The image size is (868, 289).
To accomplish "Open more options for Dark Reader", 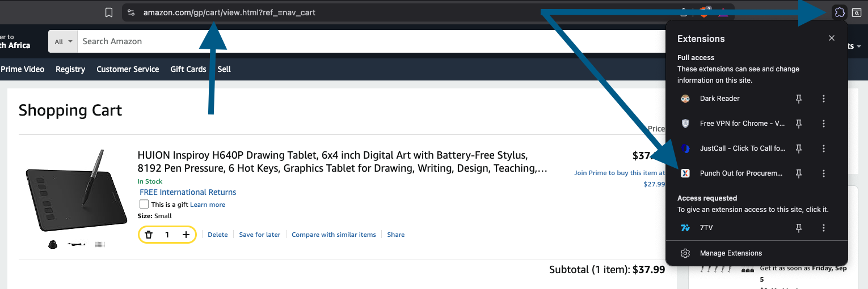I will (824, 99).
